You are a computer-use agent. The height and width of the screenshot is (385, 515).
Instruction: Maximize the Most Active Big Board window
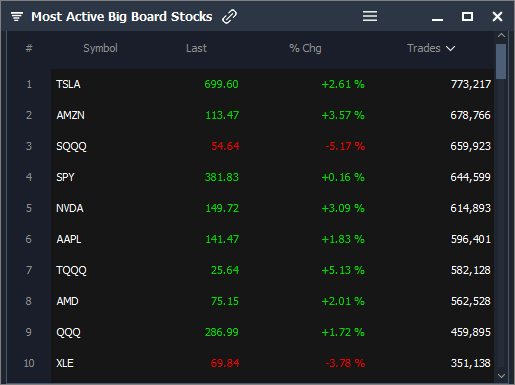467,16
